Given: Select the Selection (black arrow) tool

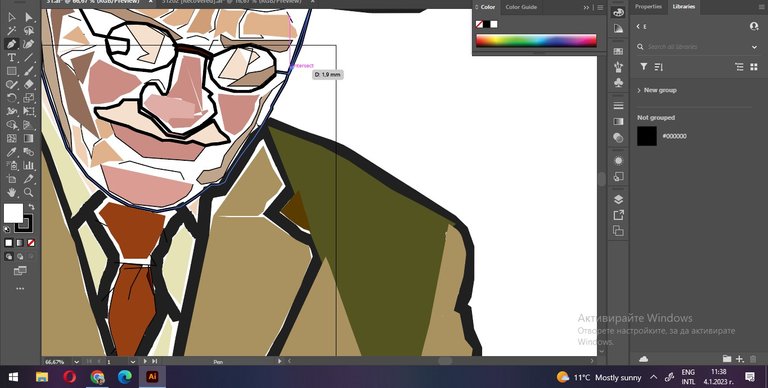Looking at the screenshot, I should 12,18.
